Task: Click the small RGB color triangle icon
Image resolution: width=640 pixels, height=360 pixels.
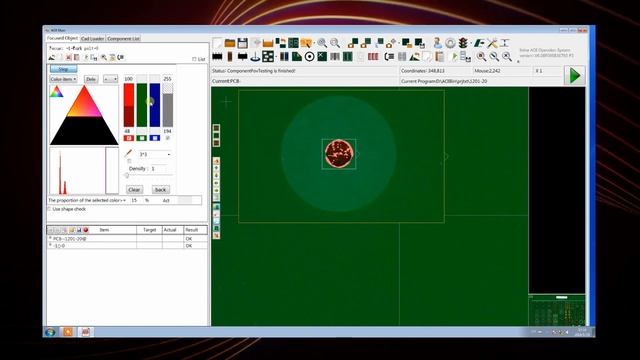Action: [x=56, y=91]
